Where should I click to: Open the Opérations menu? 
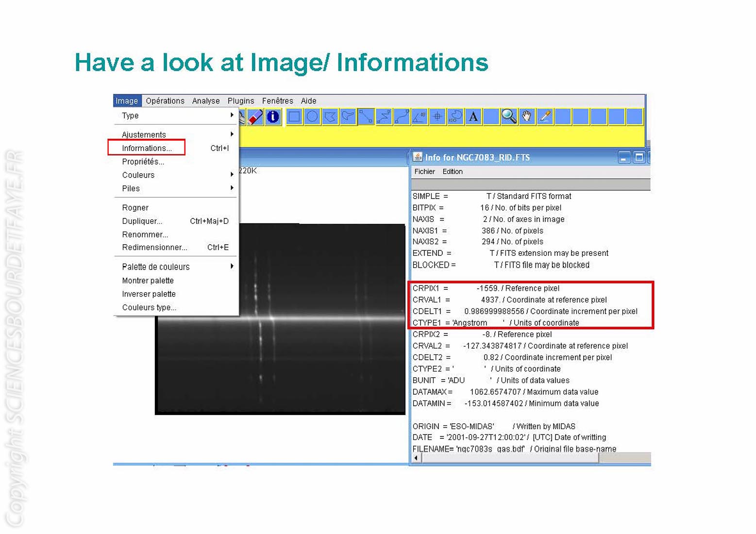click(165, 100)
